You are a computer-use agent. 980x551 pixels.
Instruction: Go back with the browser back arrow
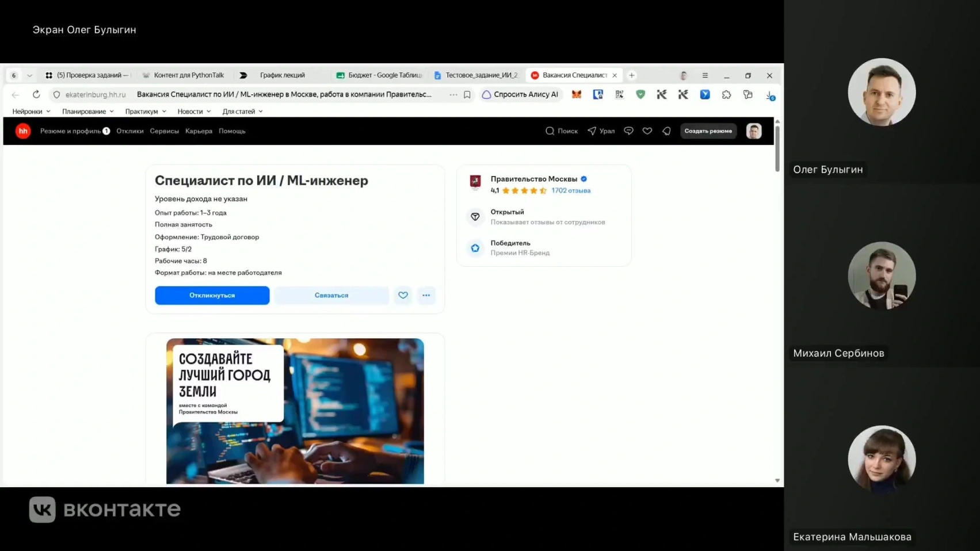pyautogui.click(x=16, y=94)
